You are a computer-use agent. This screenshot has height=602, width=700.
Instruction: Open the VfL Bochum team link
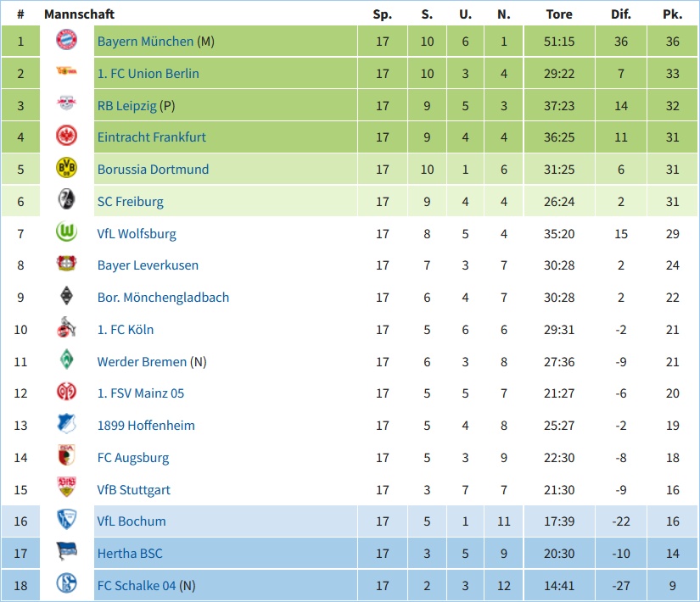(132, 521)
